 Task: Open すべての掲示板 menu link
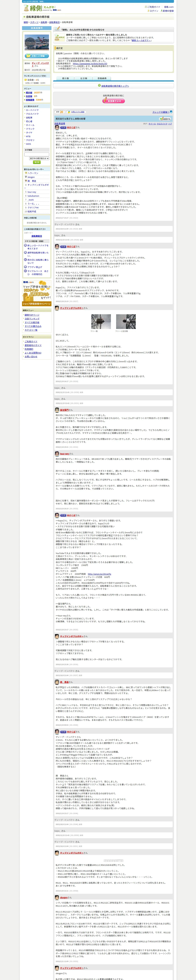click(32, 323)
